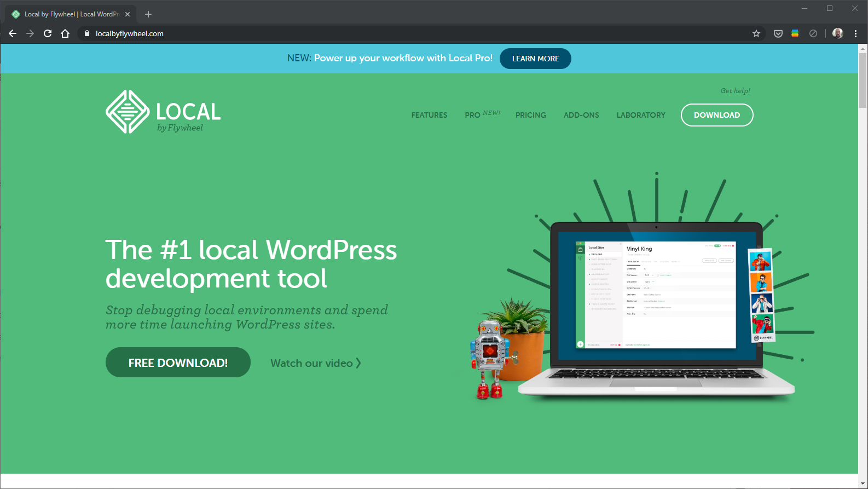Image resolution: width=868 pixels, height=489 pixels.
Task: Click the scrollbar up arrow
Action: [x=863, y=48]
